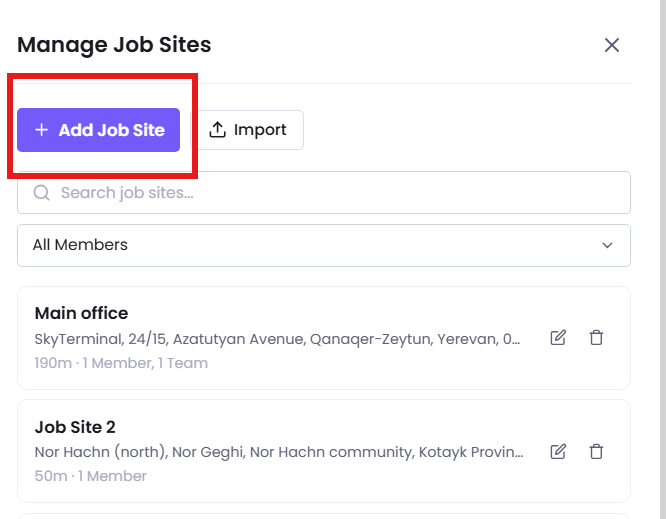Close the Manage Job Sites panel

612,45
